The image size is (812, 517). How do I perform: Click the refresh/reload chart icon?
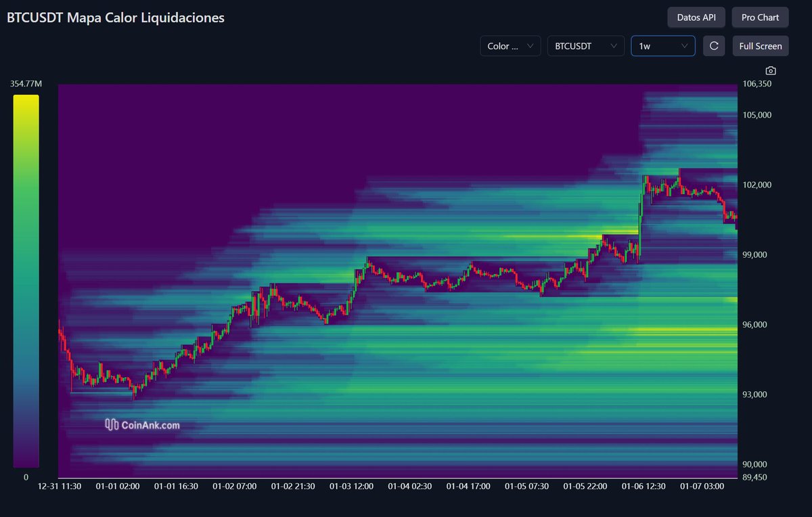[713, 45]
